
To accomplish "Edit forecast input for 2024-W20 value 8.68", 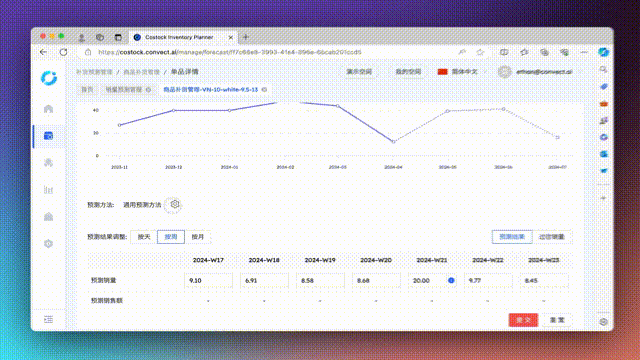I will [x=376, y=280].
